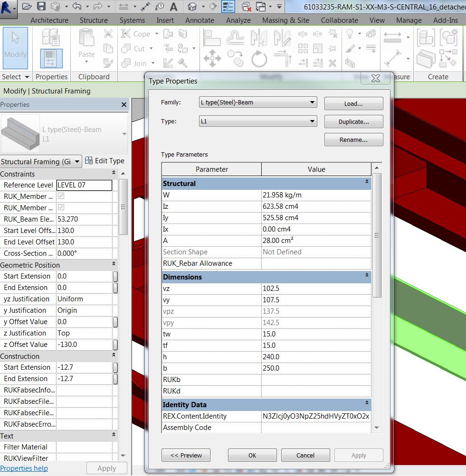Select the Offset tool icon
Viewport: 466px width, 476px height.
click(x=236, y=37)
